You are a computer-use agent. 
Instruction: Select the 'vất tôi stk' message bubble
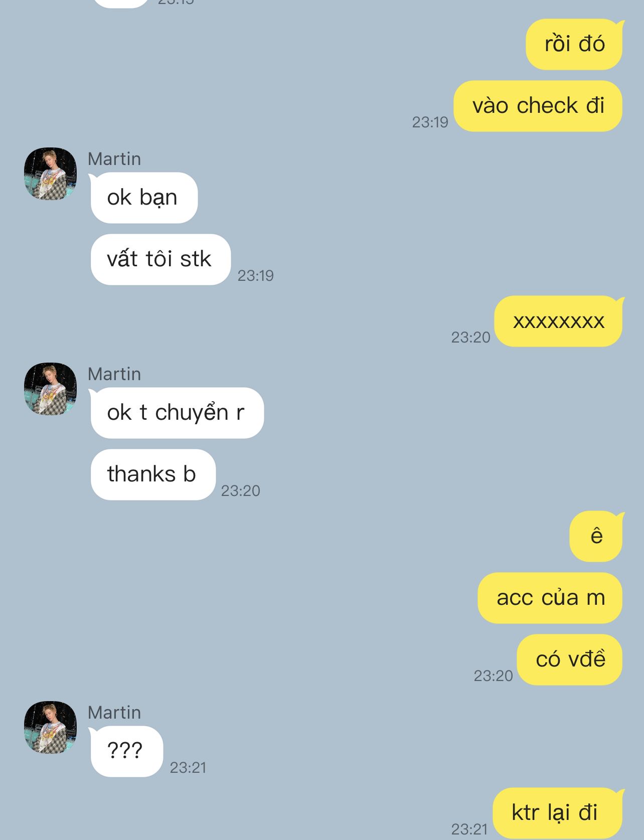pyautogui.click(x=160, y=259)
